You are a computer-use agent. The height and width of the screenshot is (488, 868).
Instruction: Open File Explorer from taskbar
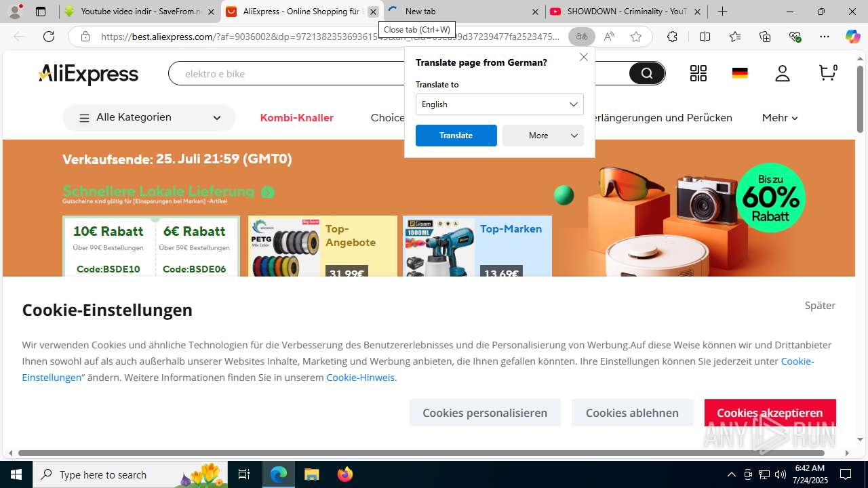(x=311, y=474)
